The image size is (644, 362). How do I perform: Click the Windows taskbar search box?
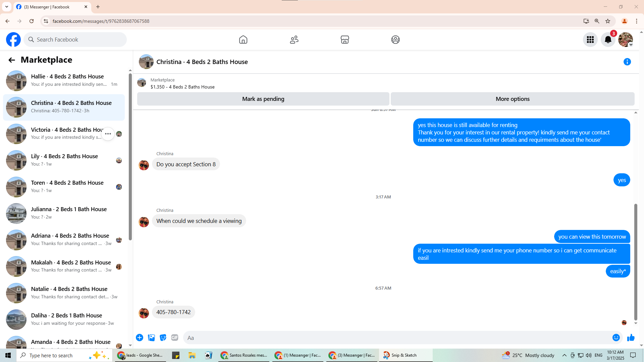[64, 355]
